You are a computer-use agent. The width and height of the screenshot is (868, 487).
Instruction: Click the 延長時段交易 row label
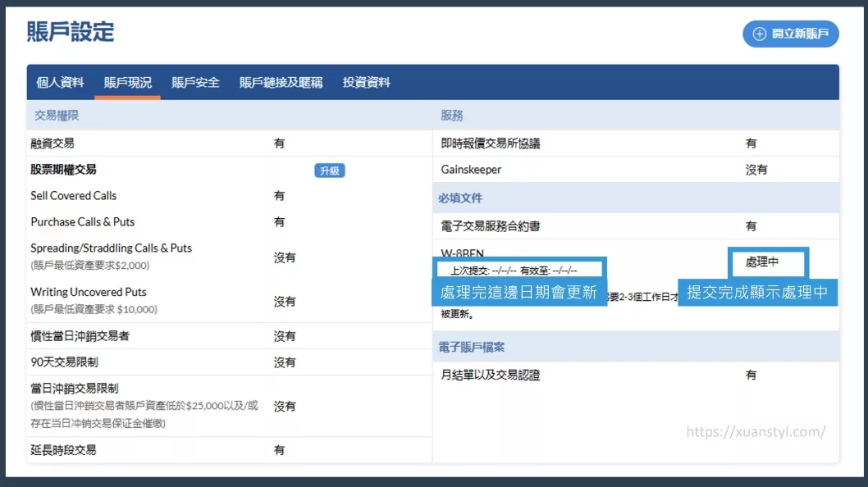pos(63,450)
